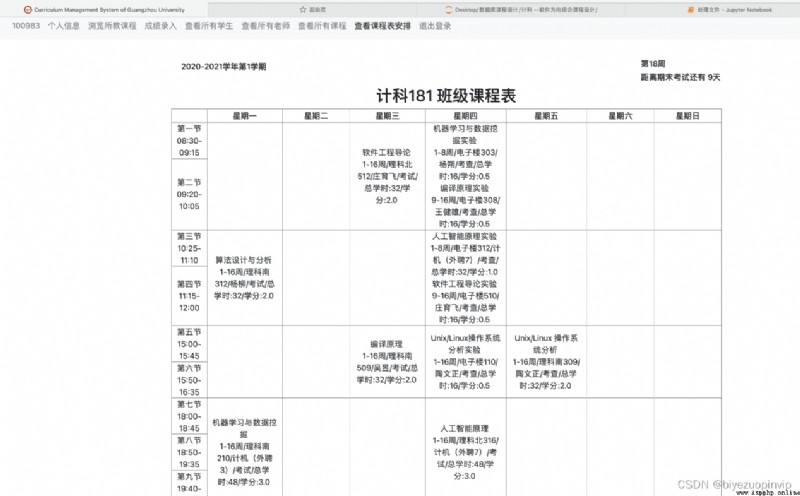The width and height of the screenshot is (800, 496).
Task: Click the 第二节 09:20-10:05 row label
Action: 189,194
